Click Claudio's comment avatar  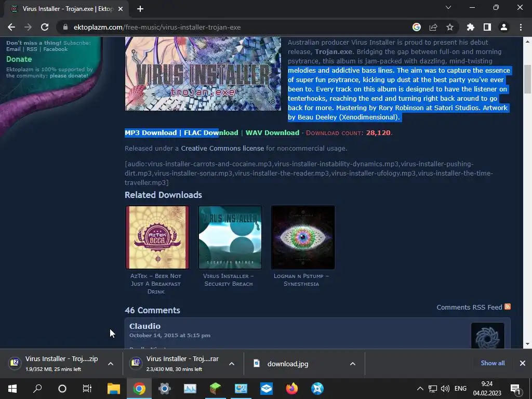(487, 336)
